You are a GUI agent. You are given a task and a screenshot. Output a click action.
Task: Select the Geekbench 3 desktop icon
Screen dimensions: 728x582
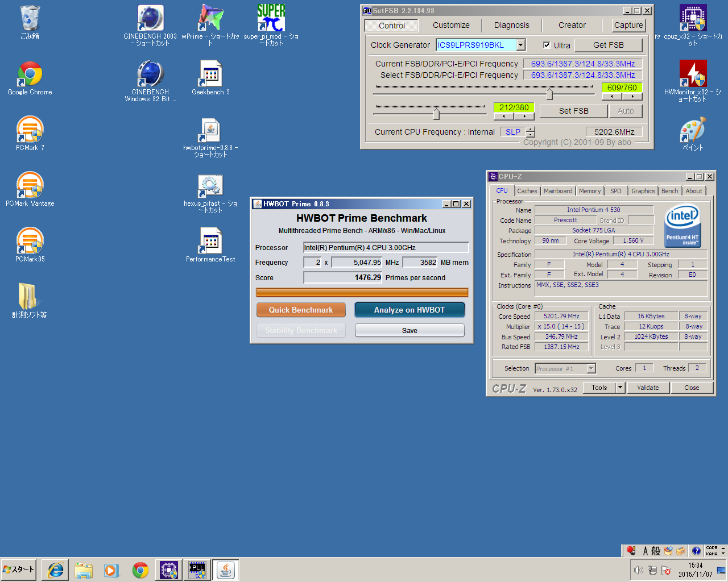pyautogui.click(x=210, y=78)
